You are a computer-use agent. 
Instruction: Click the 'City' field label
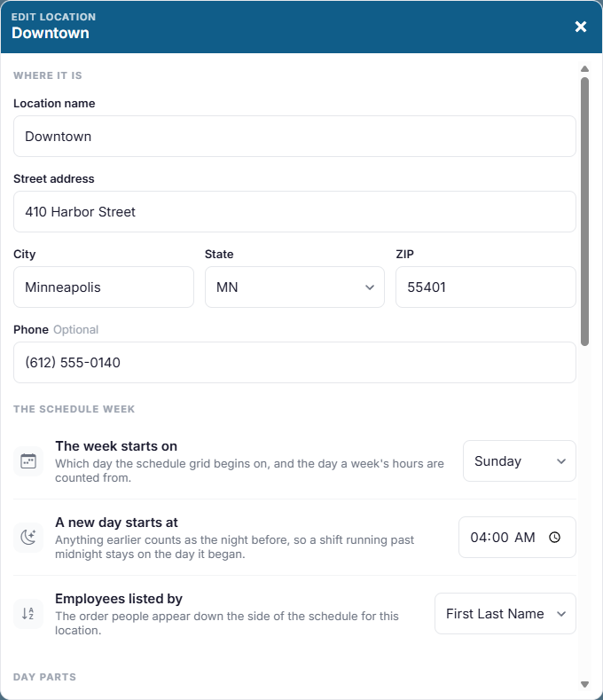(x=25, y=254)
